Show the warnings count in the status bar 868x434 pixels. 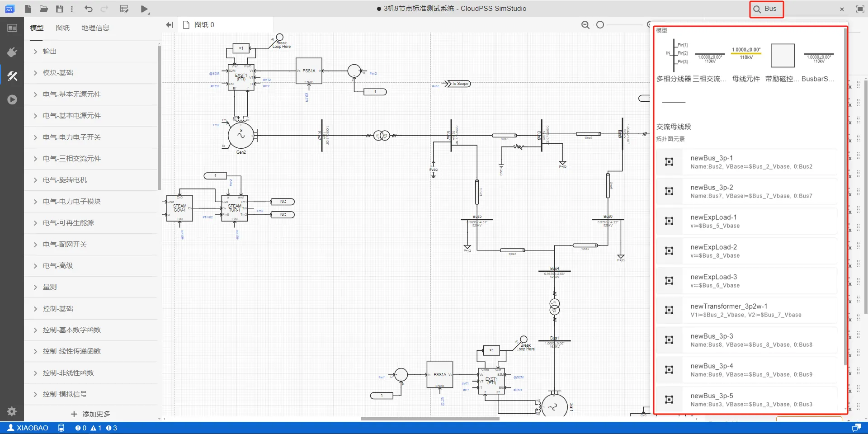[96, 428]
